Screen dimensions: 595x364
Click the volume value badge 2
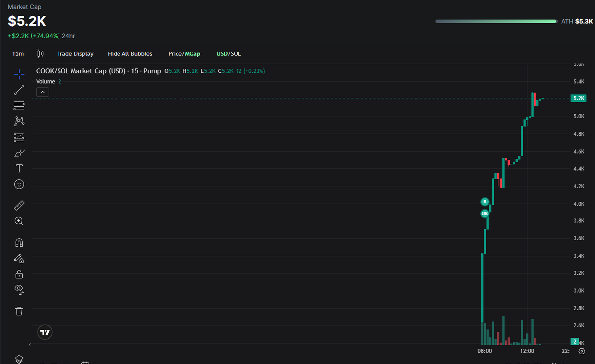(x=575, y=342)
